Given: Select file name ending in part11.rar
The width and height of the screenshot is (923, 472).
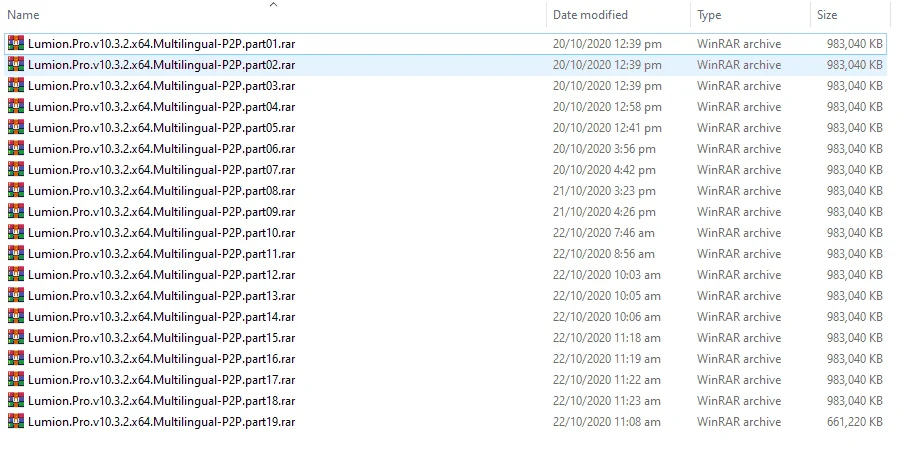Looking at the screenshot, I should tap(161, 254).
